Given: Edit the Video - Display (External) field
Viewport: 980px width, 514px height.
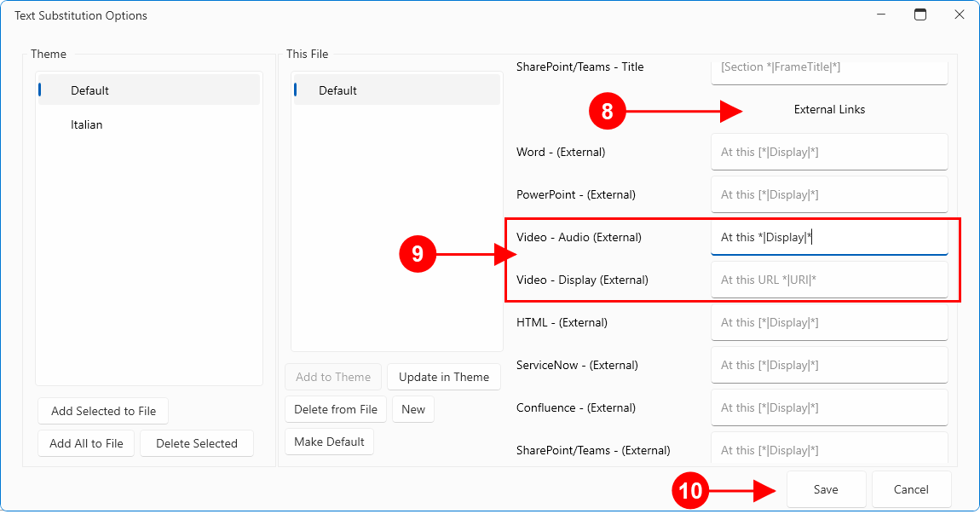Looking at the screenshot, I should pos(828,280).
